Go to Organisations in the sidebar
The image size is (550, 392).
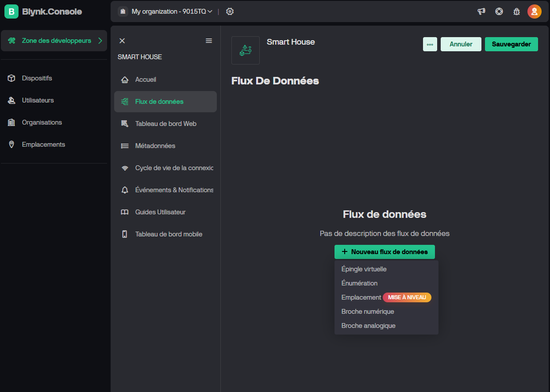click(x=54, y=122)
